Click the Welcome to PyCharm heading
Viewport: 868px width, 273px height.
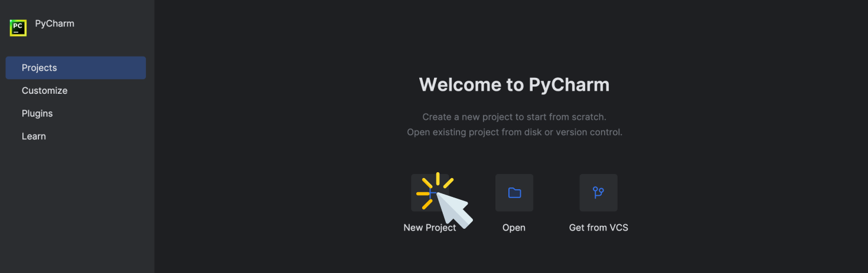514,85
